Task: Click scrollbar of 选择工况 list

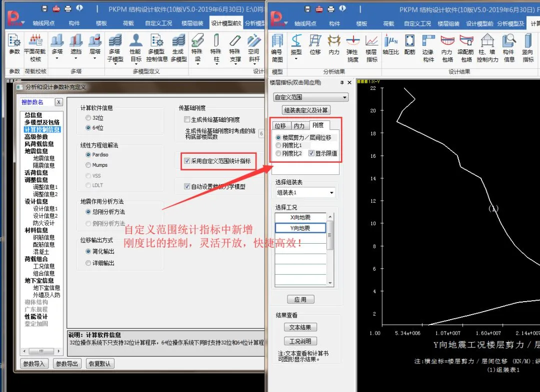Action: point(330,249)
